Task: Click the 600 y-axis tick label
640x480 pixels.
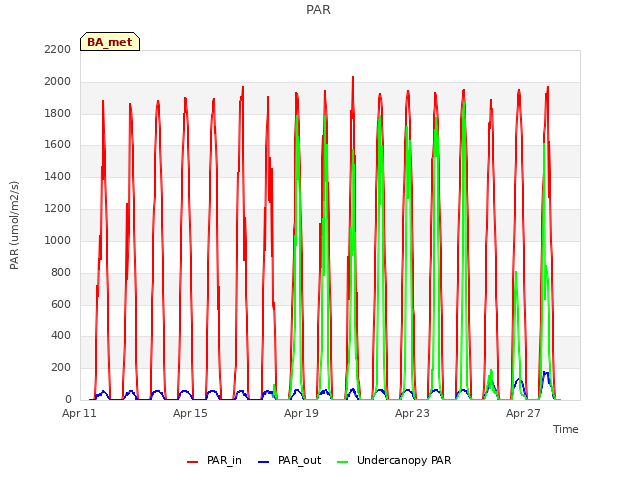Action: click(61, 304)
